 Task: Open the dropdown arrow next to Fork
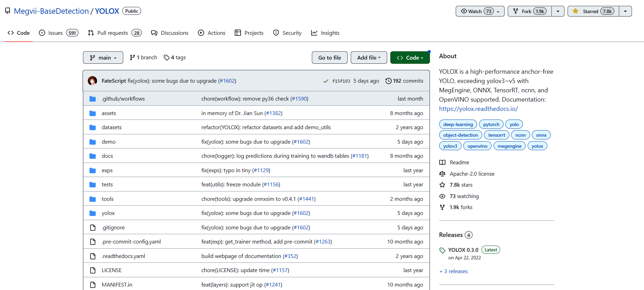[x=558, y=11]
